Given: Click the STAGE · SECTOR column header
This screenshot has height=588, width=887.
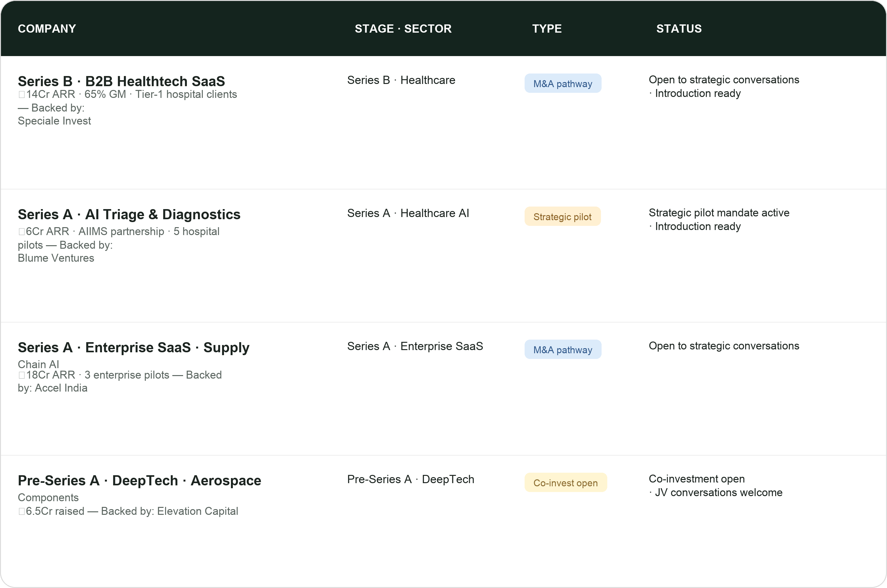Looking at the screenshot, I should click(x=403, y=29).
